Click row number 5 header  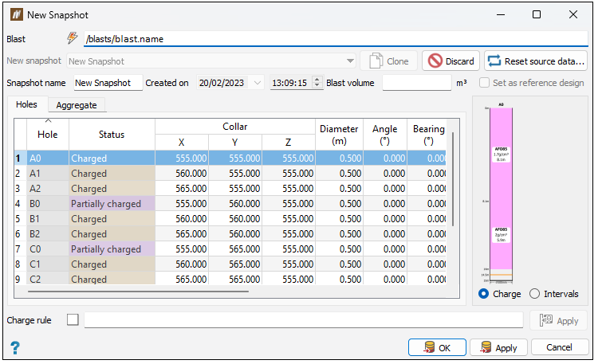click(x=20, y=219)
